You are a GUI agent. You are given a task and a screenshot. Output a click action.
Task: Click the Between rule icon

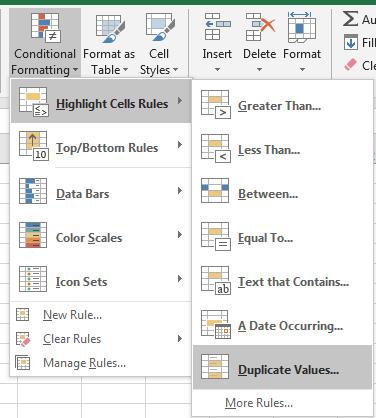215,191
